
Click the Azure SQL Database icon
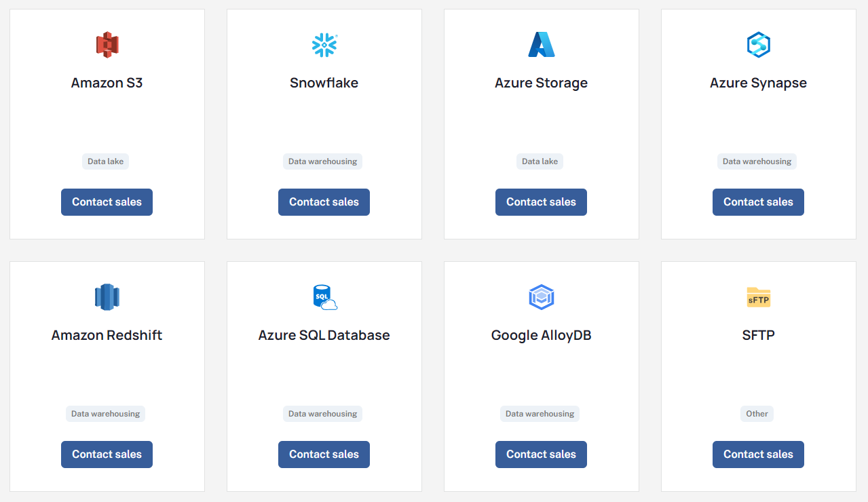tap(325, 297)
